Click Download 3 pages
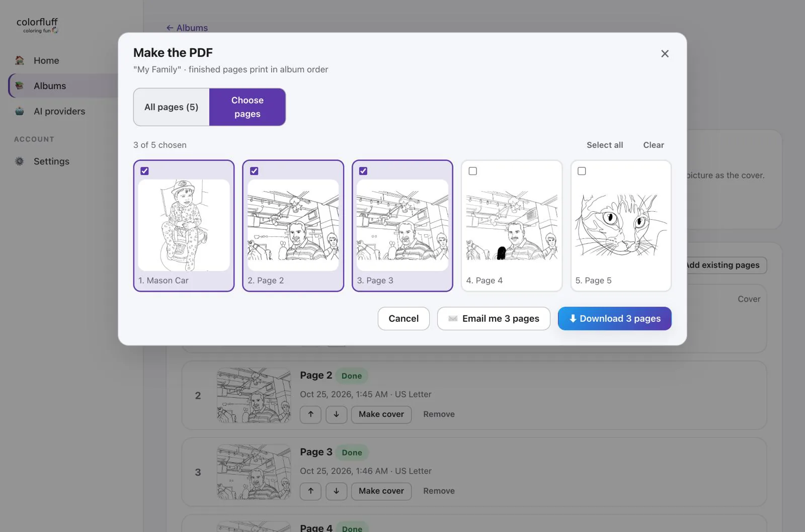Image resolution: width=805 pixels, height=532 pixels. tap(615, 319)
